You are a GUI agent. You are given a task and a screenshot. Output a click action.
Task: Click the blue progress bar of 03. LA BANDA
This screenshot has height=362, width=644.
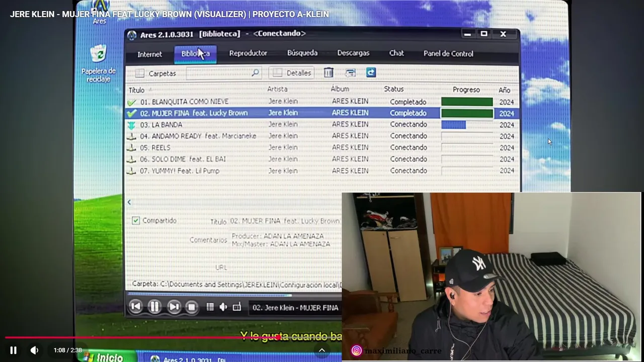point(453,125)
